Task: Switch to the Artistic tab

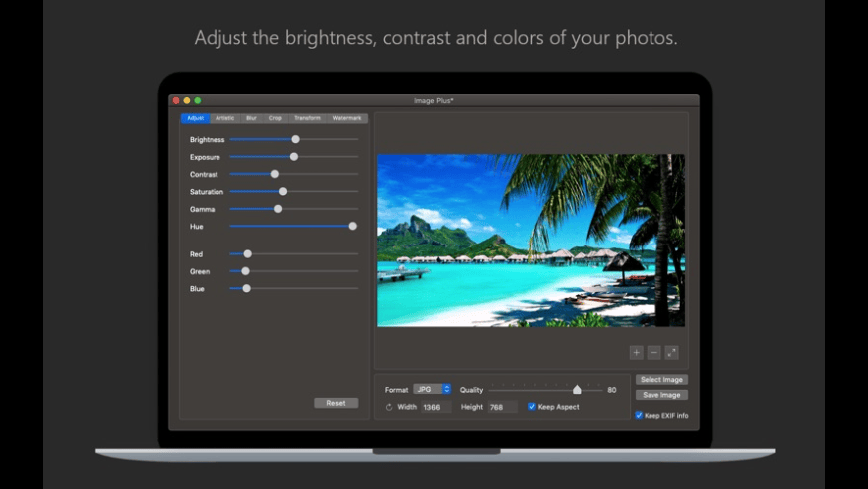Action: click(224, 118)
